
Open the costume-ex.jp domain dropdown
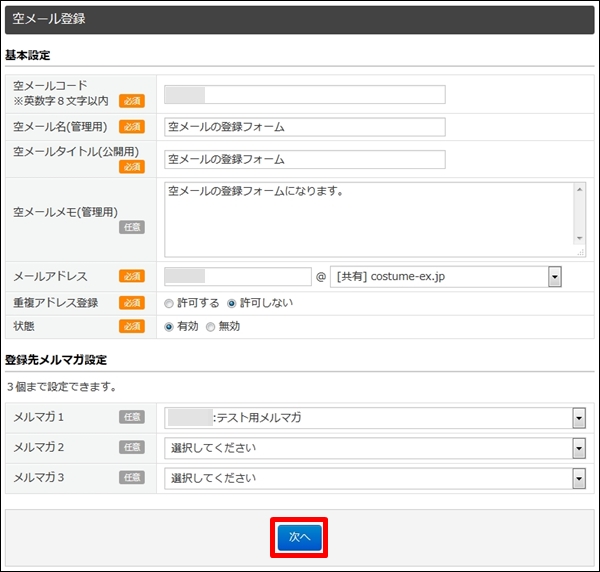[x=445, y=277]
